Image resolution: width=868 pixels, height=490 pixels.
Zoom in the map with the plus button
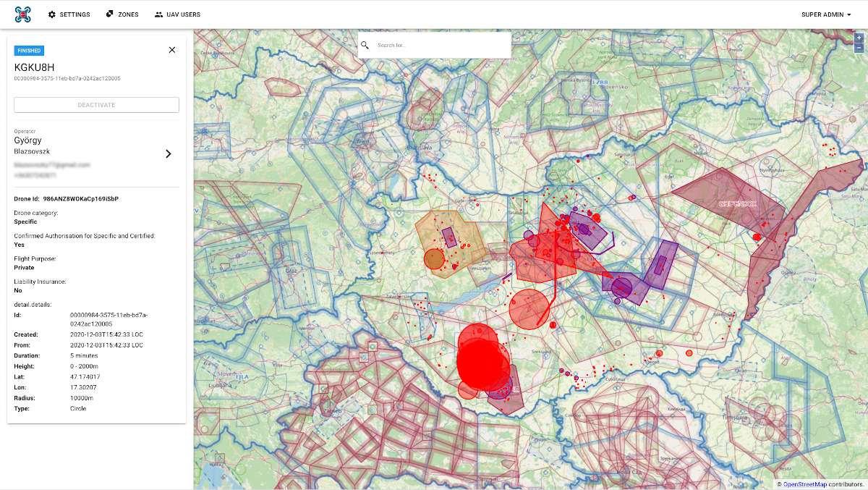pos(859,38)
